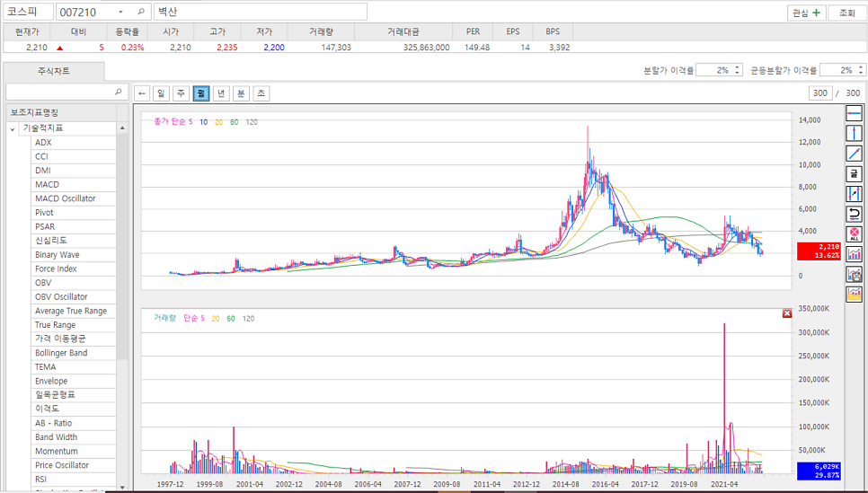Select Binary Wave indicator
Screen dimensions: 868x493
pos(74,254)
